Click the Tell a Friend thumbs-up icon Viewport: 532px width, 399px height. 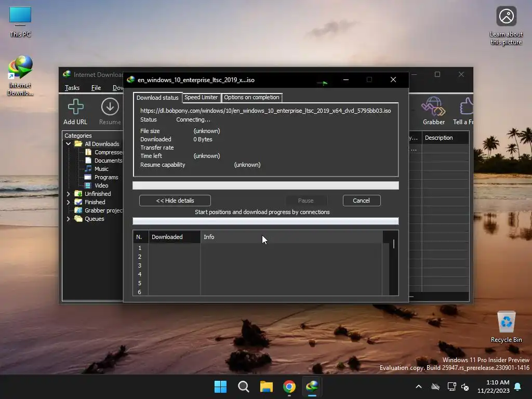tap(467, 107)
